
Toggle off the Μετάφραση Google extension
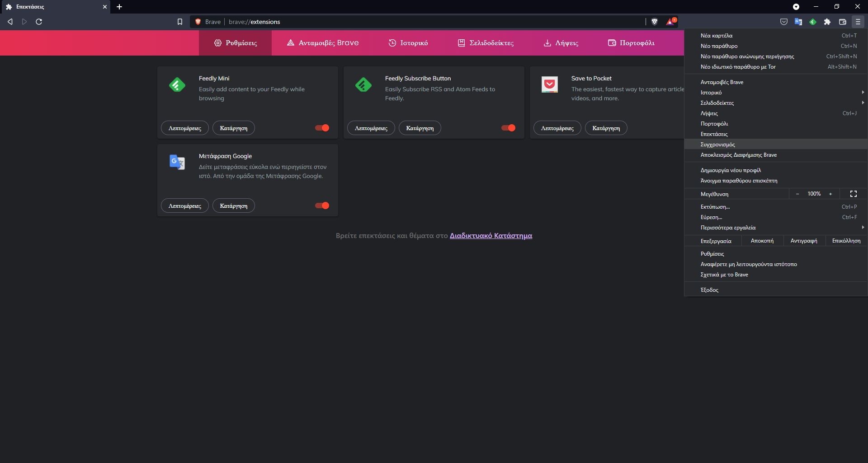[322, 206]
